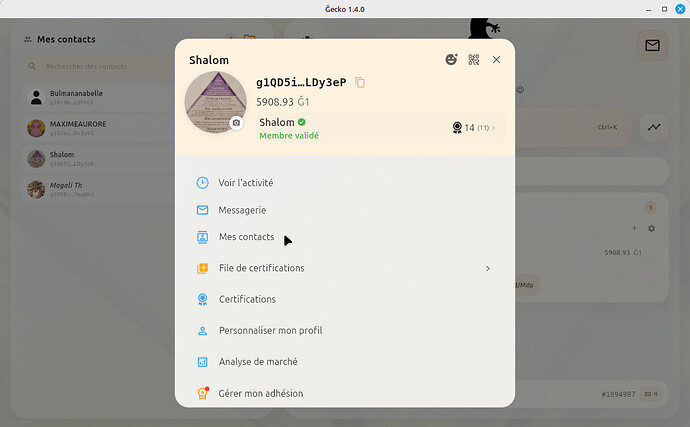Click the blue ribbon Certifications icon

[202, 299]
